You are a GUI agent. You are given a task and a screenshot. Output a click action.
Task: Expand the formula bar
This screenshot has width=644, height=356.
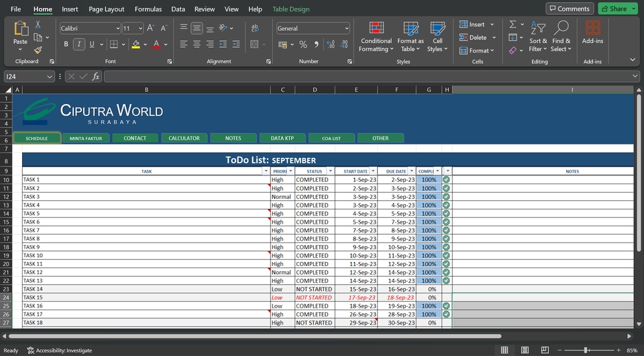tap(635, 76)
